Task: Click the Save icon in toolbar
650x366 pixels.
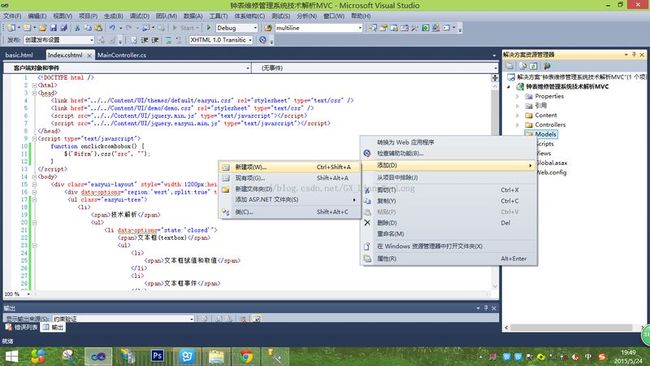Action: pos(53,28)
